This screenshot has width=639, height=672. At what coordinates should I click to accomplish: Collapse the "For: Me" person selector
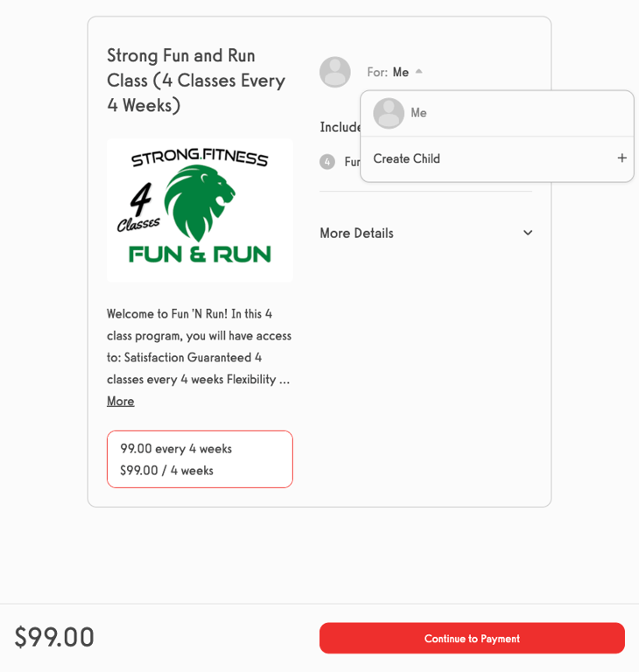click(x=394, y=72)
